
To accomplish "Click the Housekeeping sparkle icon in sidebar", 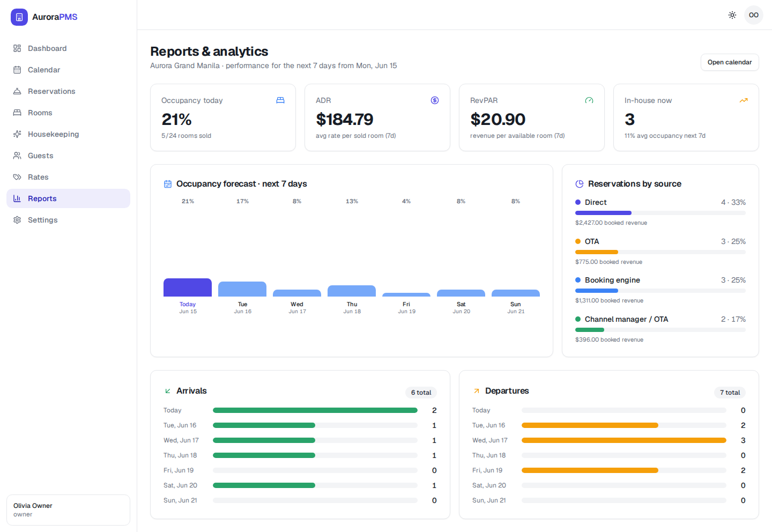I will point(17,134).
